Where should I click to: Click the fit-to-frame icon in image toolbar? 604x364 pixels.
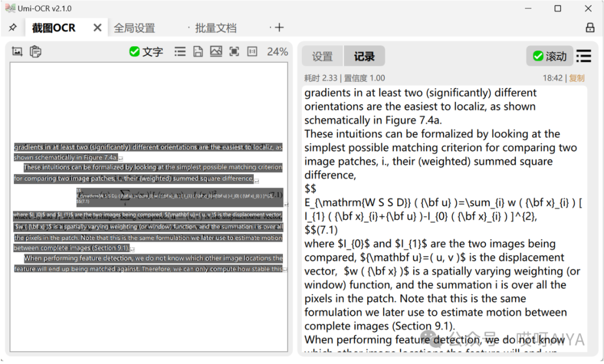[234, 52]
